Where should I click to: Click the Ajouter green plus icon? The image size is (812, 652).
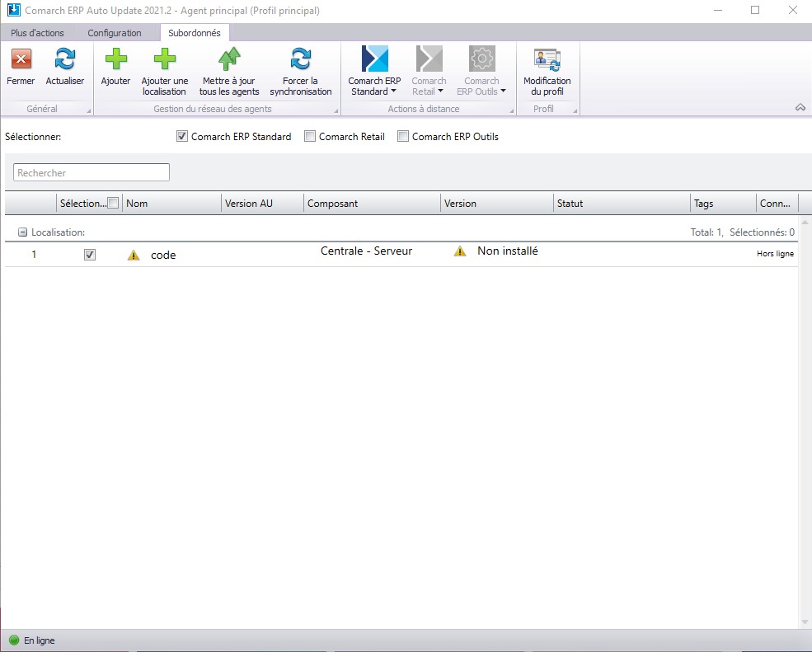(x=115, y=59)
